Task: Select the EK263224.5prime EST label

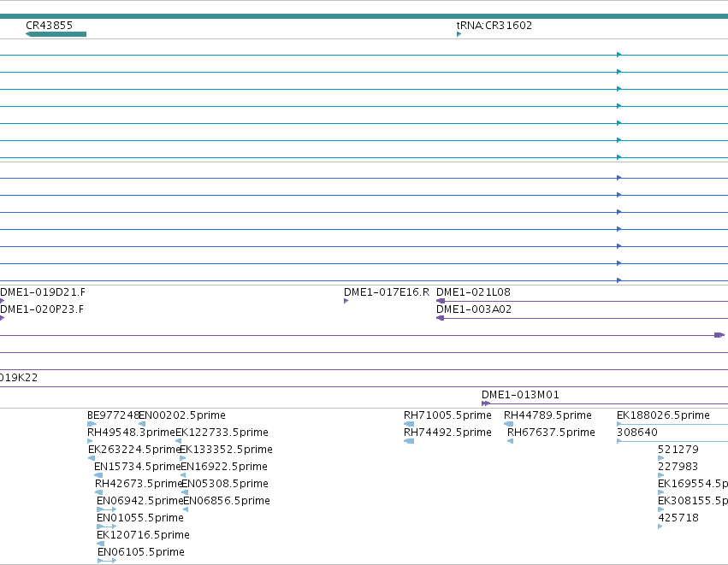Action: pyautogui.click(x=134, y=450)
